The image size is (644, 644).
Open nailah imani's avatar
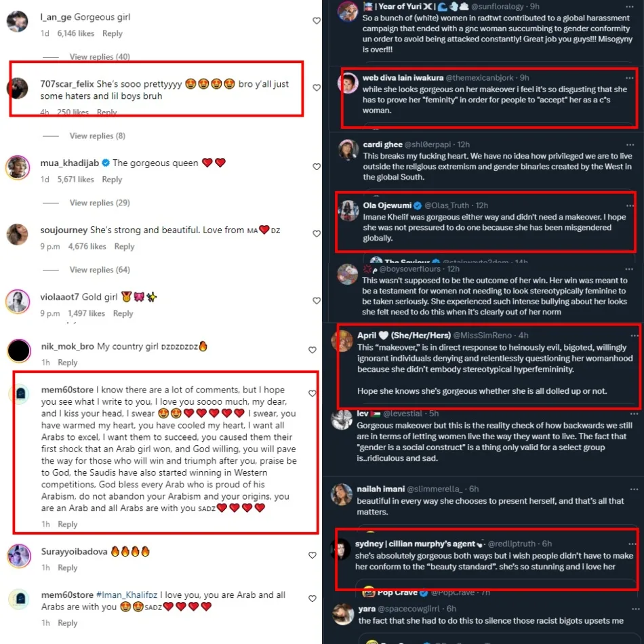(342, 494)
